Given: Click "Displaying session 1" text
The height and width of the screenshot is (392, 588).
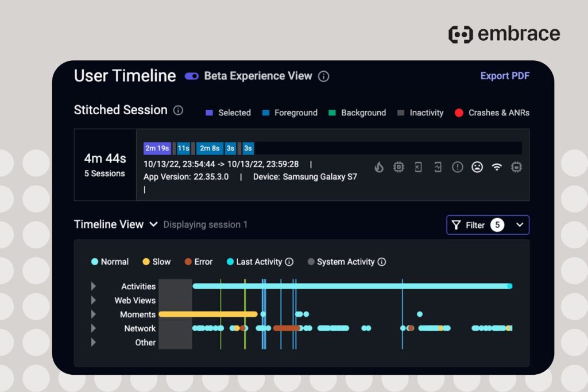Looking at the screenshot, I should tap(206, 224).
